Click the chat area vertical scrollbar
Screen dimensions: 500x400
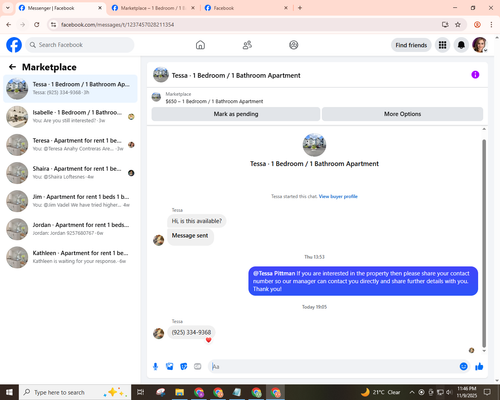pos(484,243)
